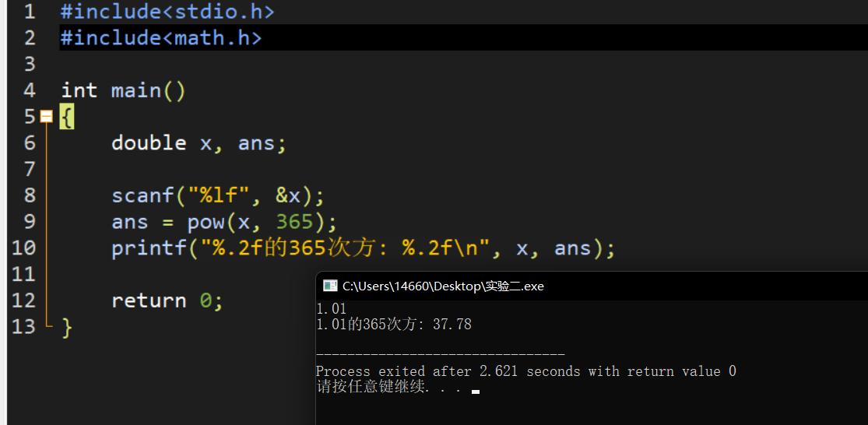Screen dimensions: 868x425
Task: Click line number 10 in gutter
Action: point(24,248)
